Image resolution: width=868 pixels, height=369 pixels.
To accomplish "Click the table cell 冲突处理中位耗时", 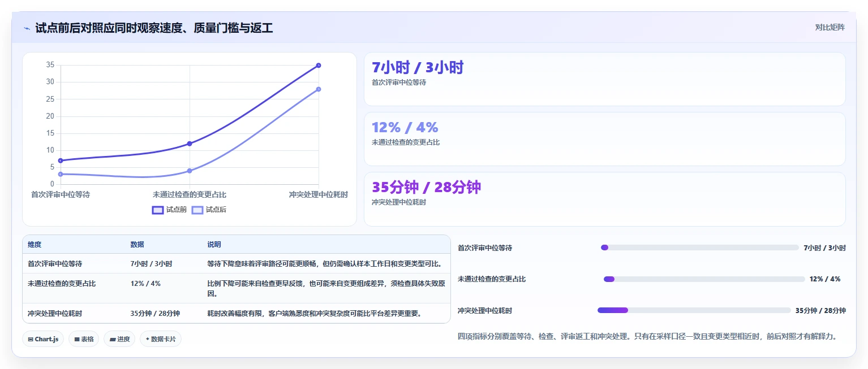I will (x=55, y=314).
